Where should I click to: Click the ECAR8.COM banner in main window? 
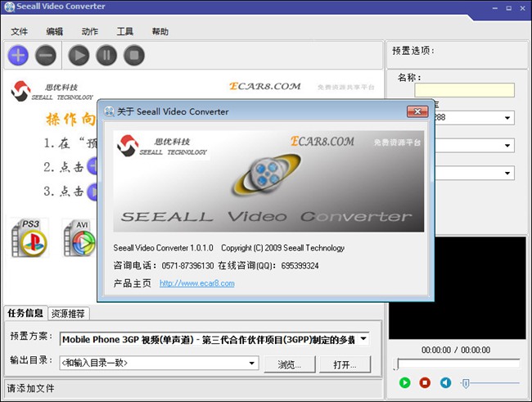pyautogui.click(x=265, y=86)
